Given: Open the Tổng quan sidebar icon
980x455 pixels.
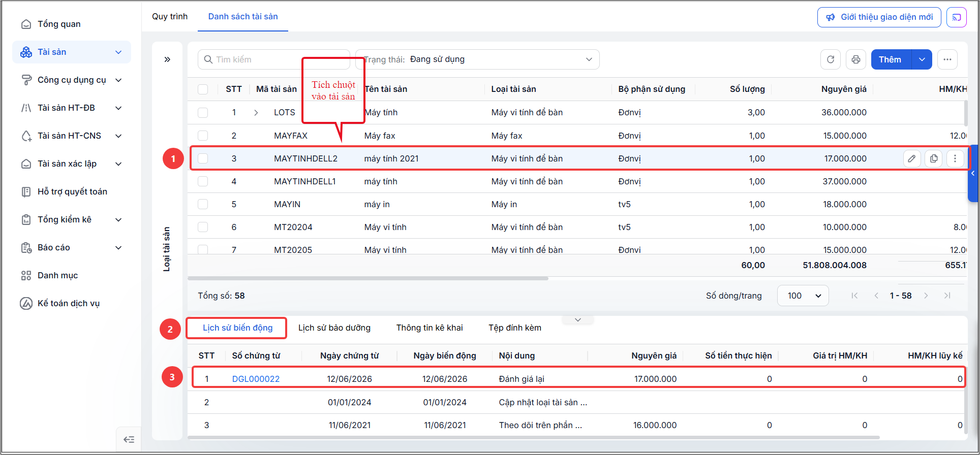Looking at the screenshot, I should click(26, 24).
